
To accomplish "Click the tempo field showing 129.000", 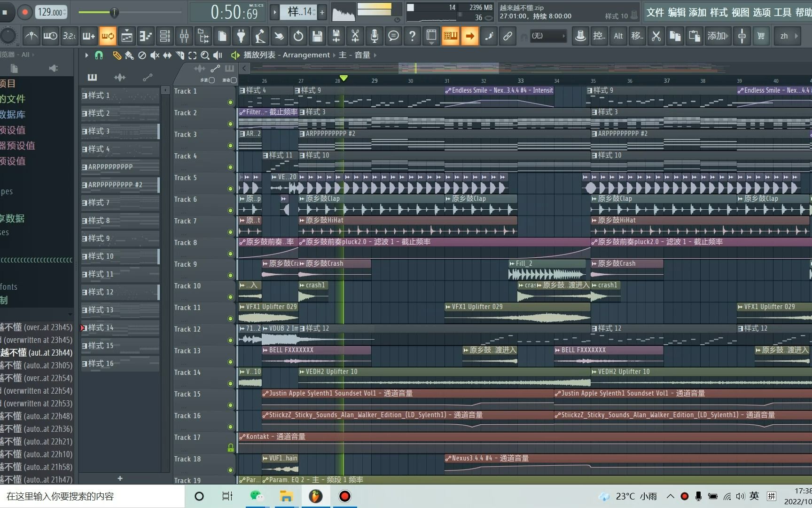I will click(x=51, y=12).
